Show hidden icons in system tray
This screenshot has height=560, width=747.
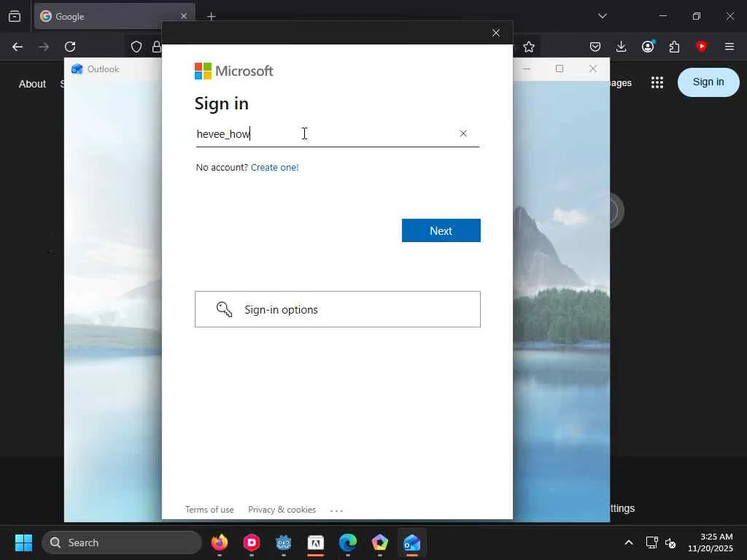point(629,542)
